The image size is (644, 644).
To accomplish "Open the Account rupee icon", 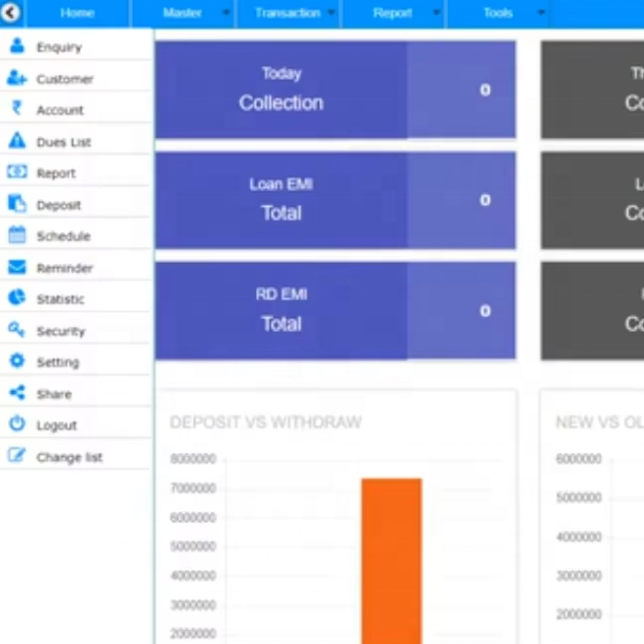I will coord(17,108).
